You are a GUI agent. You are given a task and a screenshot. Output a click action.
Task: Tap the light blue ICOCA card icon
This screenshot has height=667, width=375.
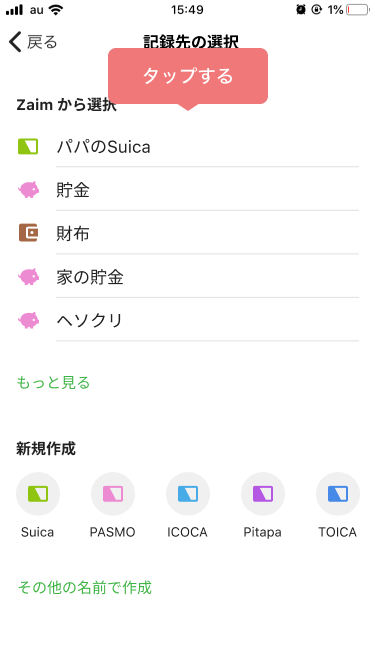(188, 494)
